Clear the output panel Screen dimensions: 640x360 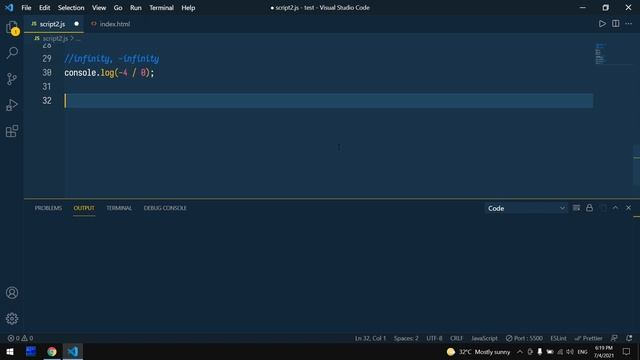576,208
